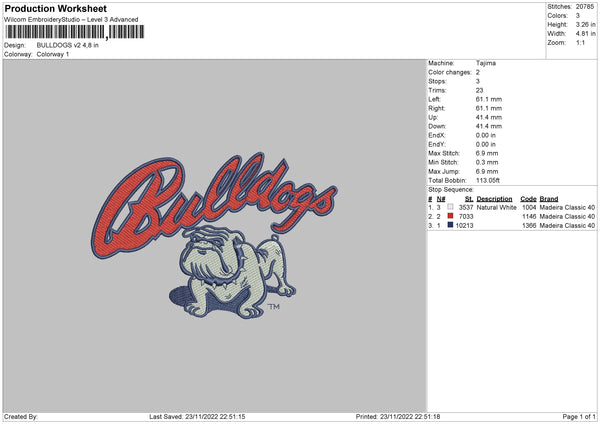Click Madeira Classic 40 brand in row 1
The width and height of the screenshot is (600, 424).
(567, 207)
